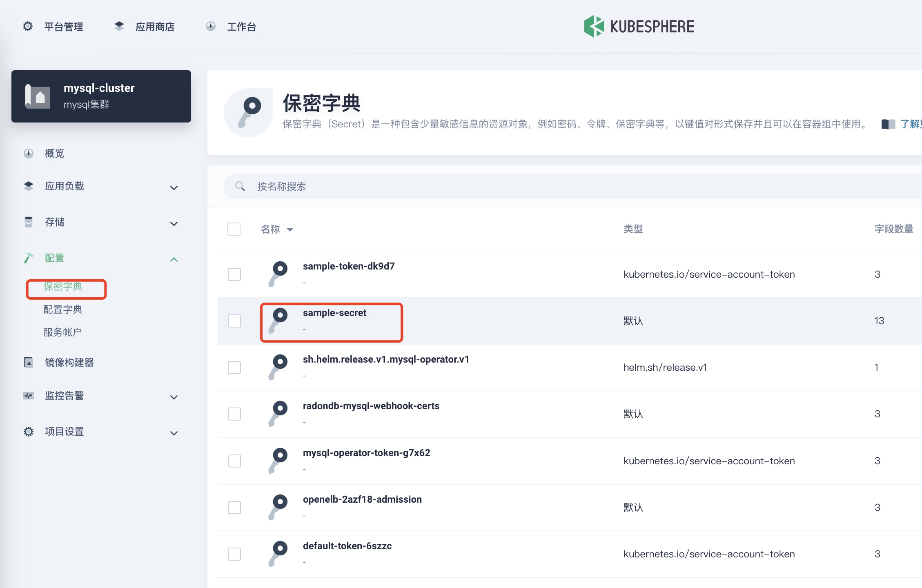Viewport: 922px width, 588px height.
Task: Click the key icon for sample-secret
Action: [x=278, y=321]
